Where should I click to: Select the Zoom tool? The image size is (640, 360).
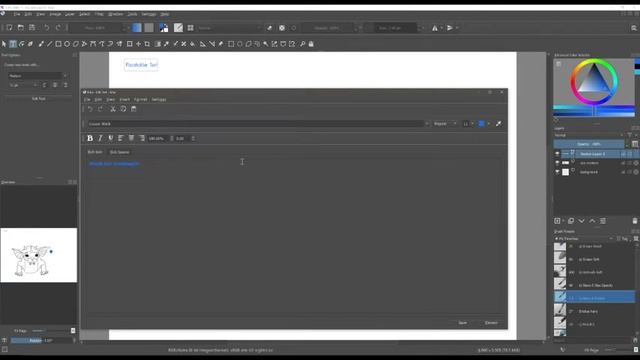302,44
